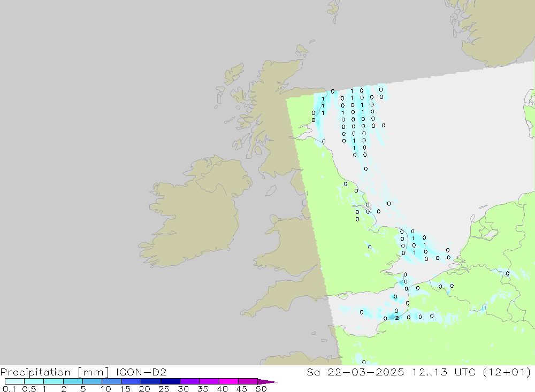This screenshot has height=392, width=535.
Task: Click the 35–40 mm purple swatch
Action: pos(209,381)
